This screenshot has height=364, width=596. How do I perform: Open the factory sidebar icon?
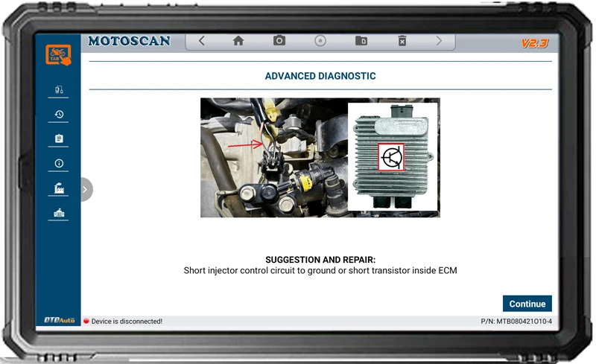pos(59,188)
